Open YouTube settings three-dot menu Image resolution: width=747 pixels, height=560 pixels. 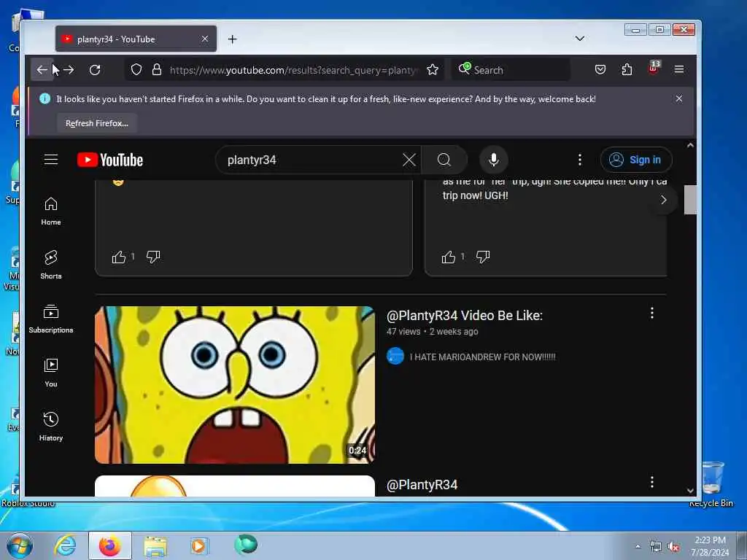coord(580,160)
